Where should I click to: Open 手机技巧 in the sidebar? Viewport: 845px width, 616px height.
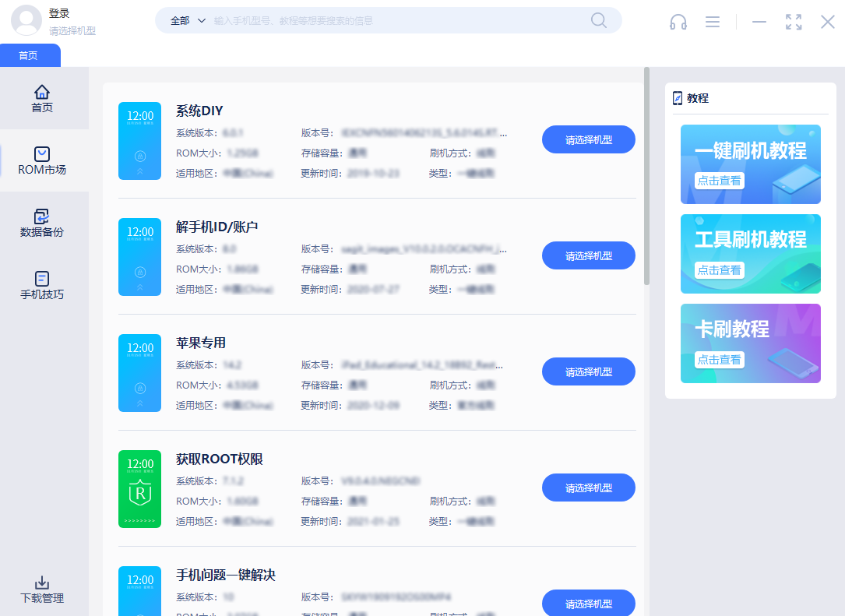pyautogui.click(x=42, y=286)
